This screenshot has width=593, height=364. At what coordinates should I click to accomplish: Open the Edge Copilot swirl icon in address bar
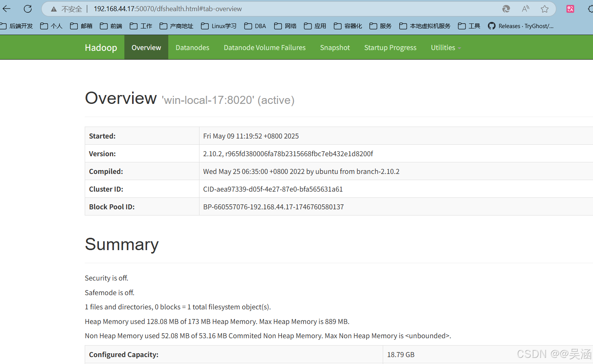point(506,9)
